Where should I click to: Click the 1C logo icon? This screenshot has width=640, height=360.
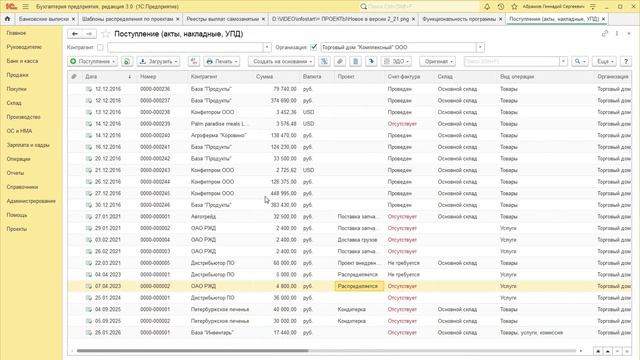tap(11, 6)
